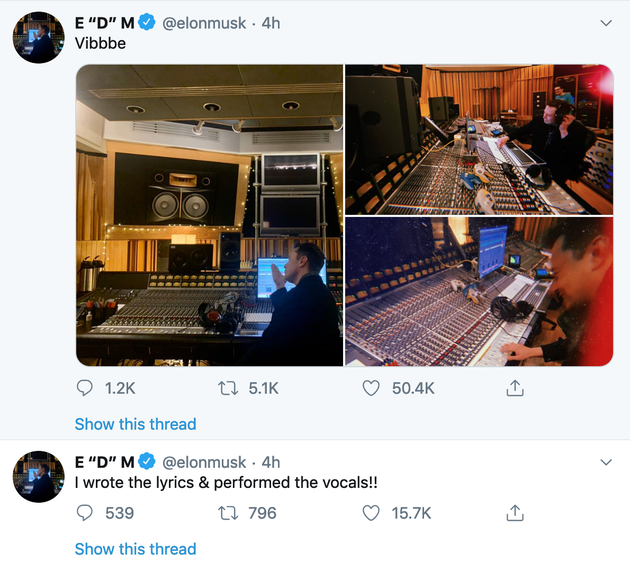Viewport: 630px width, 562px height.
Task: Reply to the Vibbbe tweet
Action: point(84,388)
